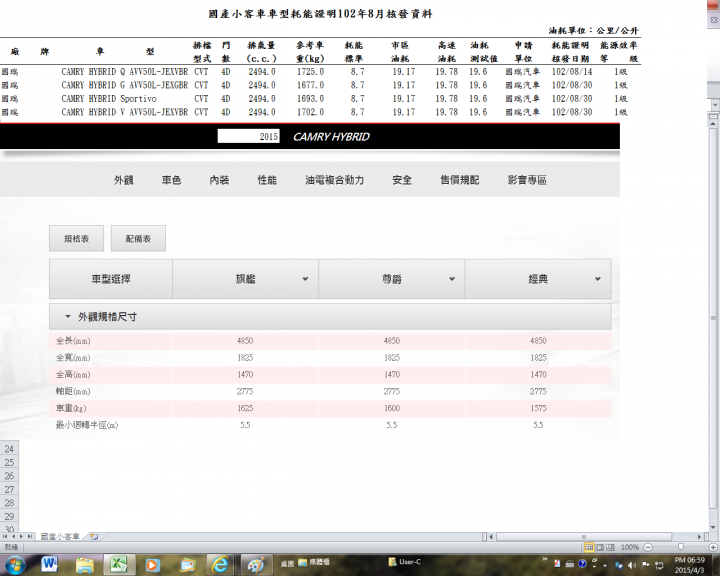Screen dimensions: 720x576
Task: Click the 車重(kg) spec row label
Action: [71, 408]
